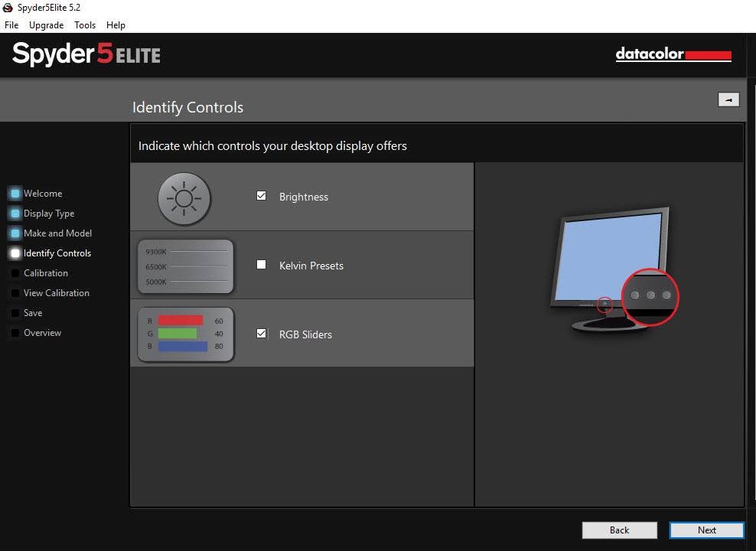Click the Next button

(x=707, y=530)
